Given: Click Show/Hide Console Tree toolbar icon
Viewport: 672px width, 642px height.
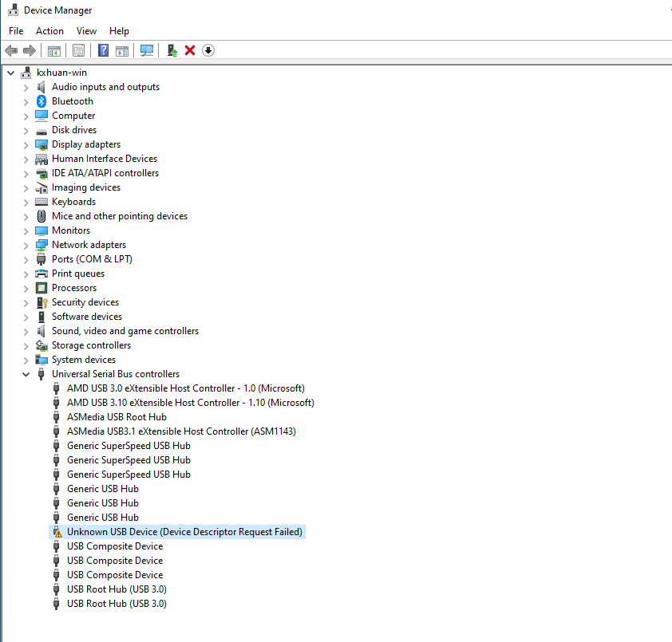Looking at the screenshot, I should 54,50.
